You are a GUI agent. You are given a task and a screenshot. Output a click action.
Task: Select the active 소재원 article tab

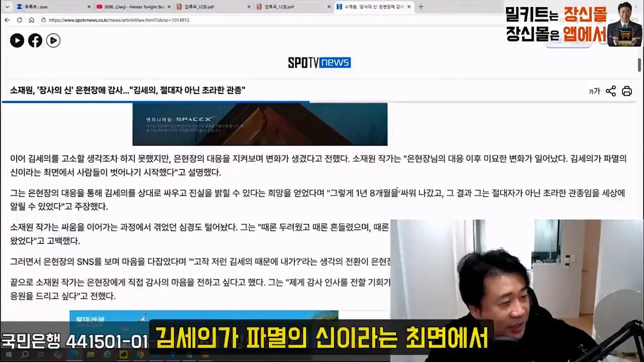click(x=374, y=7)
